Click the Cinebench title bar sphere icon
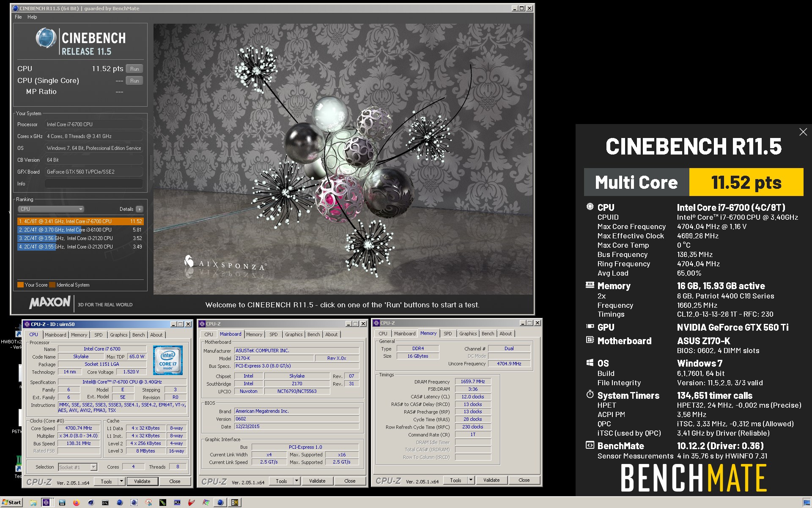The image size is (812, 508). 15,8
